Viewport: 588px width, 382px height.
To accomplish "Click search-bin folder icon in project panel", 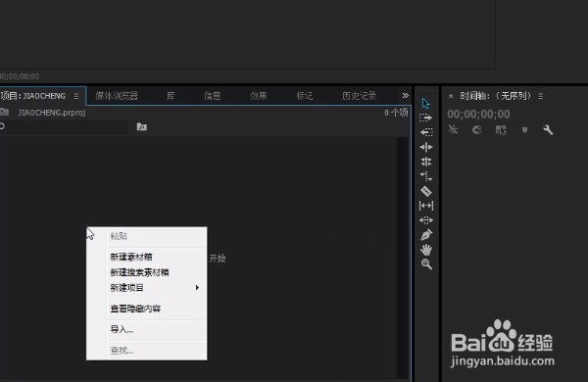I will 142,126.
